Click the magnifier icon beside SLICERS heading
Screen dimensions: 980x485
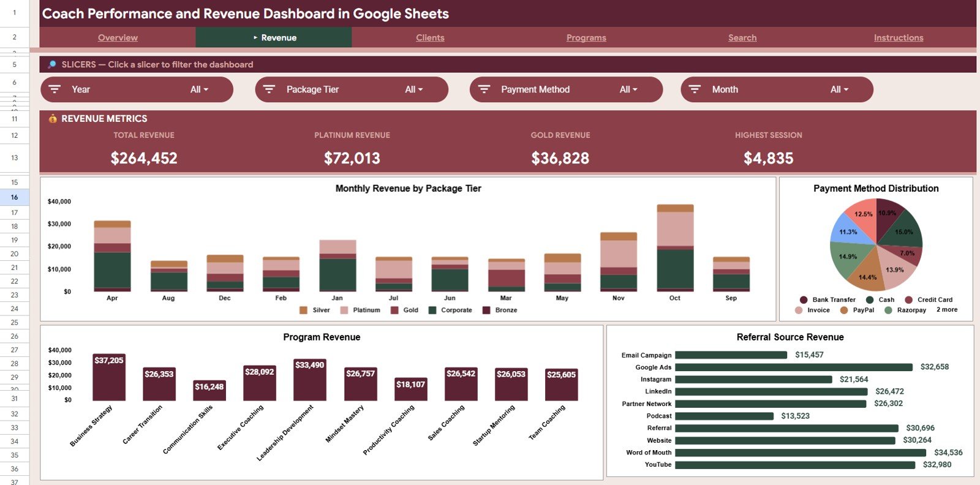pos(52,64)
